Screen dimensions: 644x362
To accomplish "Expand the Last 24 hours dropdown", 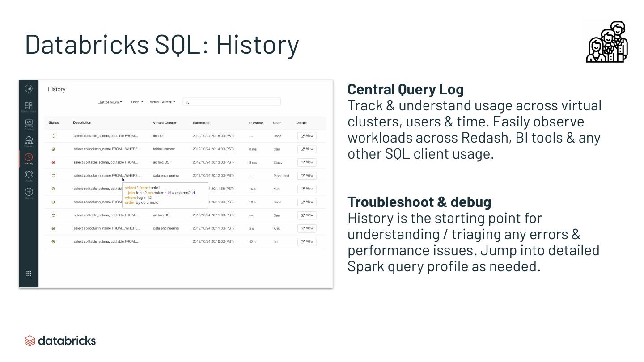I will click(110, 102).
